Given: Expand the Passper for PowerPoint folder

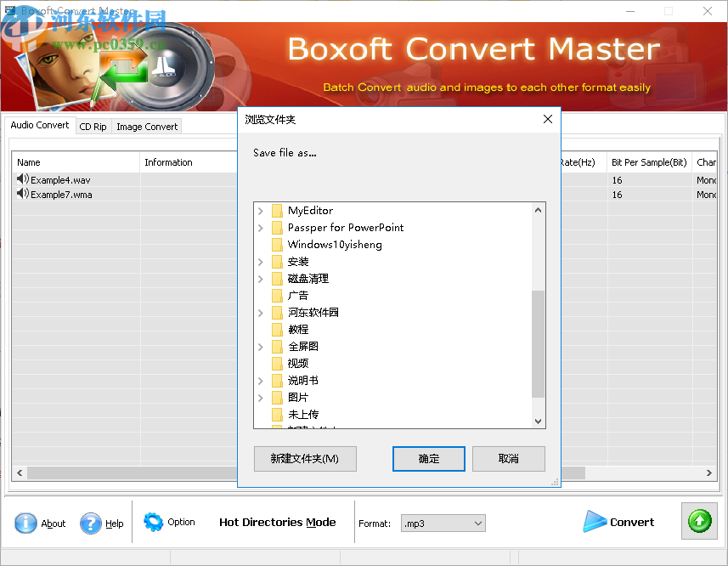Looking at the screenshot, I should (x=260, y=227).
